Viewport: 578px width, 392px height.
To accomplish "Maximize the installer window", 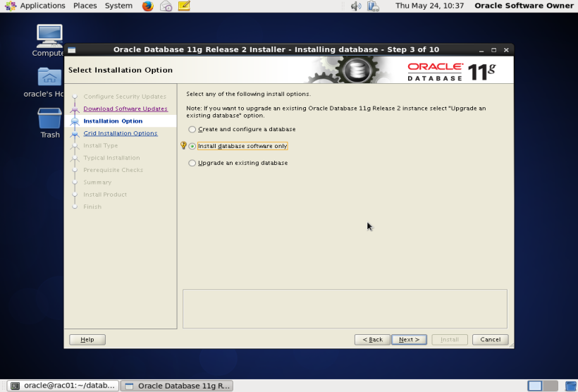I will (494, 50).
